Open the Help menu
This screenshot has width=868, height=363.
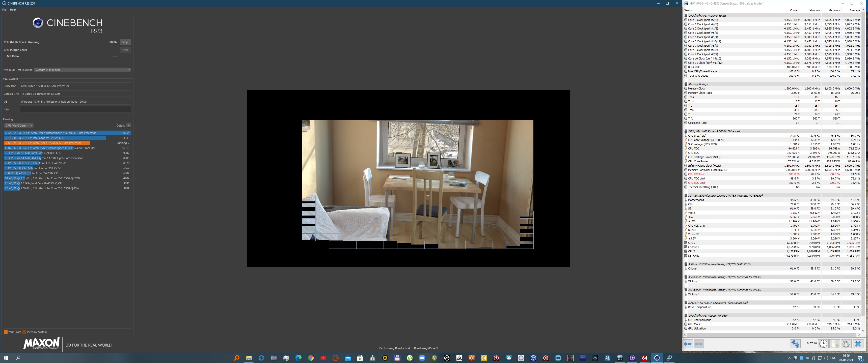point(13,10)
